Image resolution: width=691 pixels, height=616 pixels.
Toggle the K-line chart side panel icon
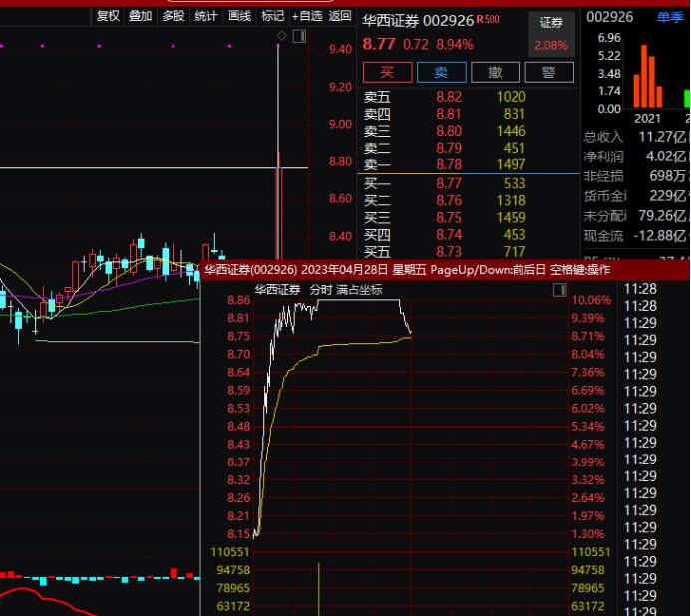pos(300,36)
